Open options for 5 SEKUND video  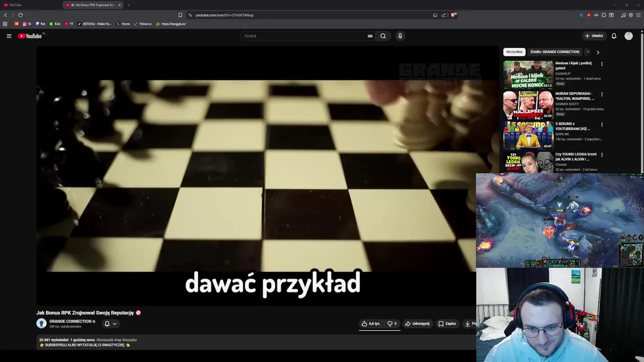click(602, 124)
